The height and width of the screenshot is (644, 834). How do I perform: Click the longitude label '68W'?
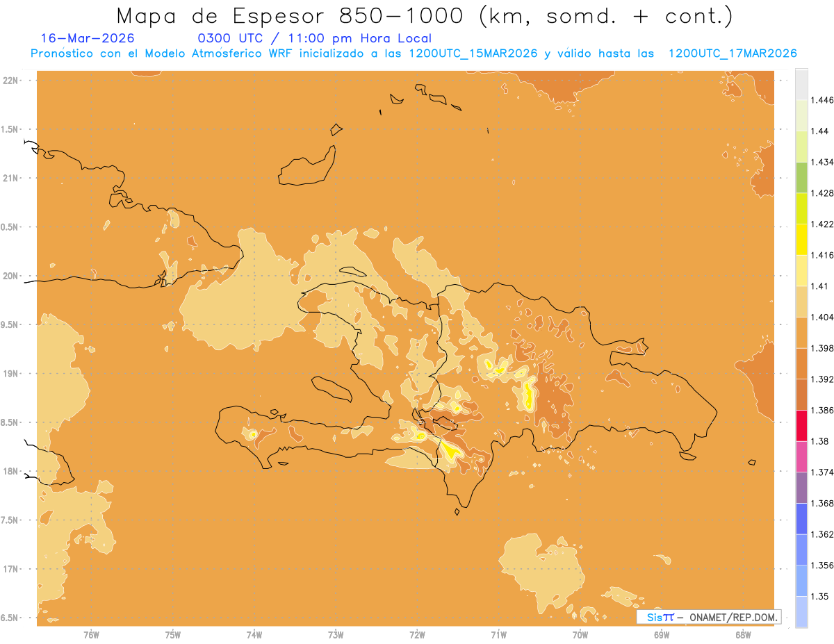click(x=743, y=634)
